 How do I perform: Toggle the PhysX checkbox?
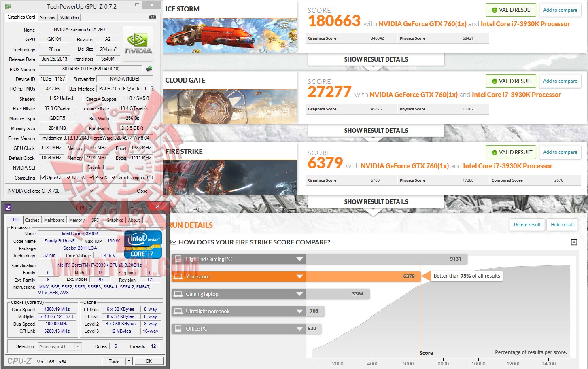tap(91, 178)
